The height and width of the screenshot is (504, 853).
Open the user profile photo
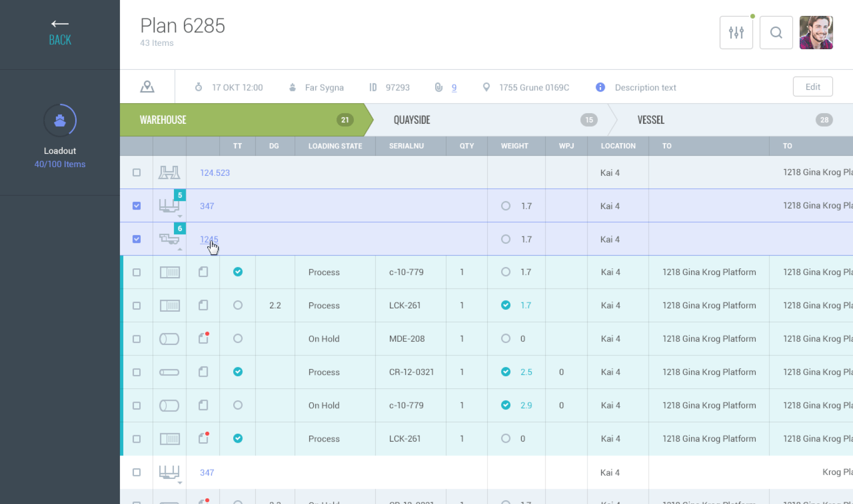pos(816,33)
